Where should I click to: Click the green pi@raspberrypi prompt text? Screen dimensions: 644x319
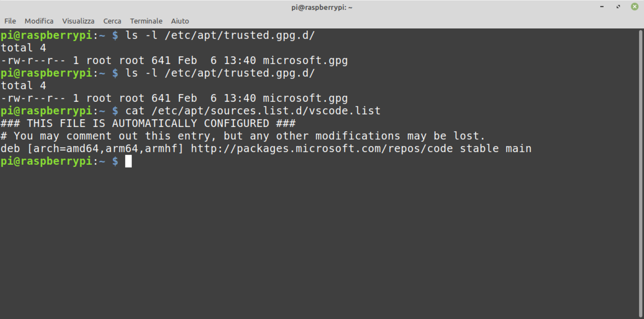46,161
